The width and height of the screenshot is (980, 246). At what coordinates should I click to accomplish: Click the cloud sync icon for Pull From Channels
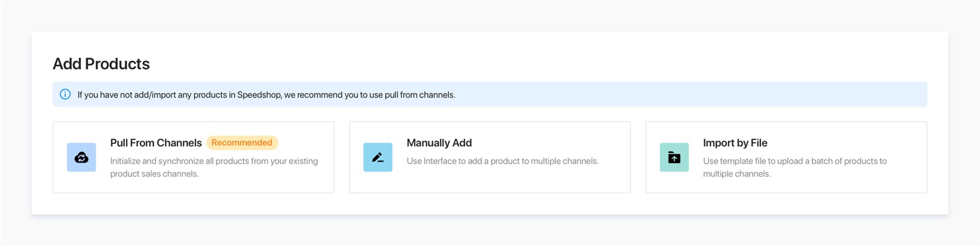tap(82, 158)
